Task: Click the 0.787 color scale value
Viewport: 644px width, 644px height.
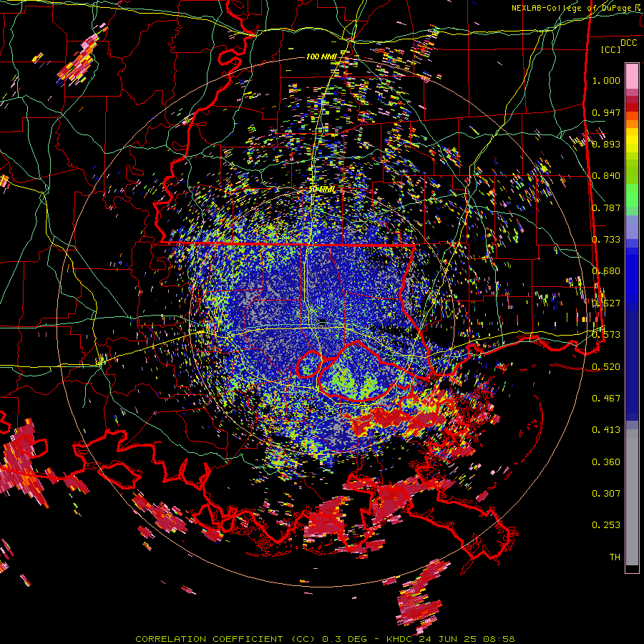Action: coord(606,208)
